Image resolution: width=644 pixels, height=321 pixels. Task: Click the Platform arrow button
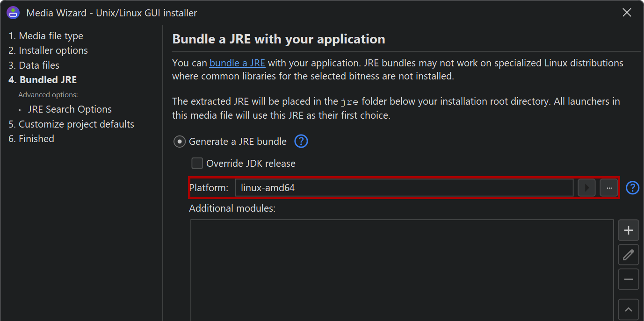pyautogui.click(x=586, y=188)
